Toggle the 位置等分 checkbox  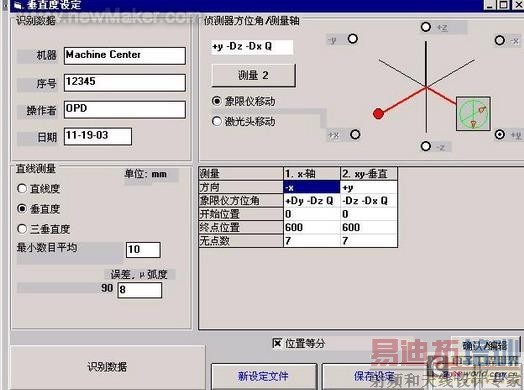277,343
